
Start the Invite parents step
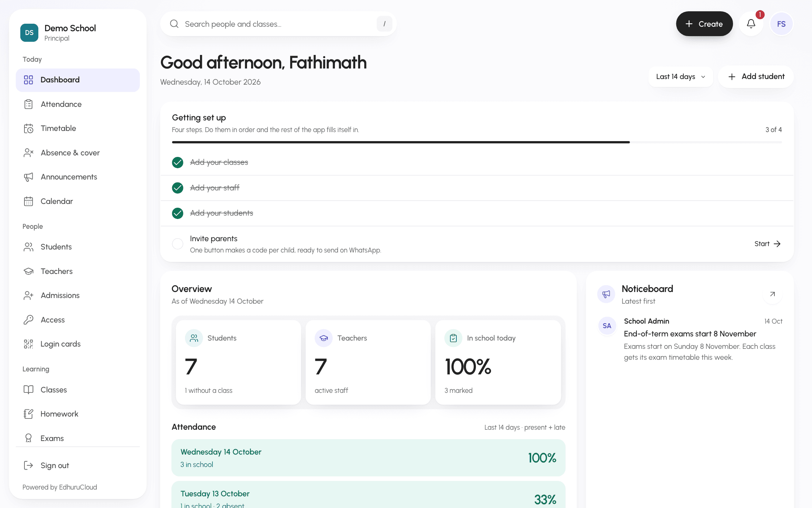(x=767, y=244)
